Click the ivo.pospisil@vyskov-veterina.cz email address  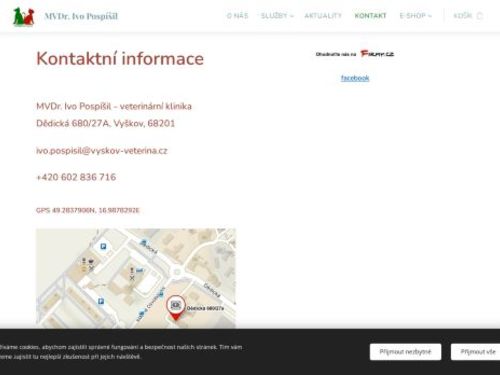[102, 151]
